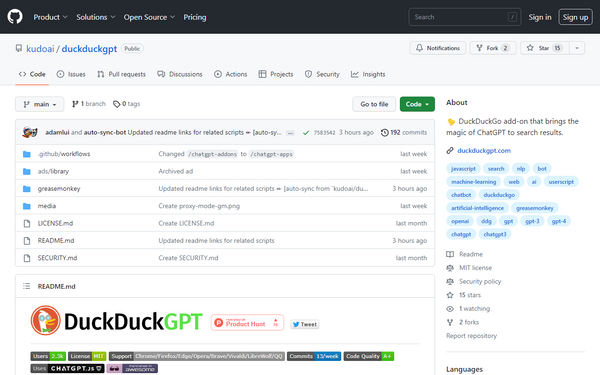The image size is (600, 375).
Task: Click the DuckDuckGPT duck logo image
Action: coord(46,320)
